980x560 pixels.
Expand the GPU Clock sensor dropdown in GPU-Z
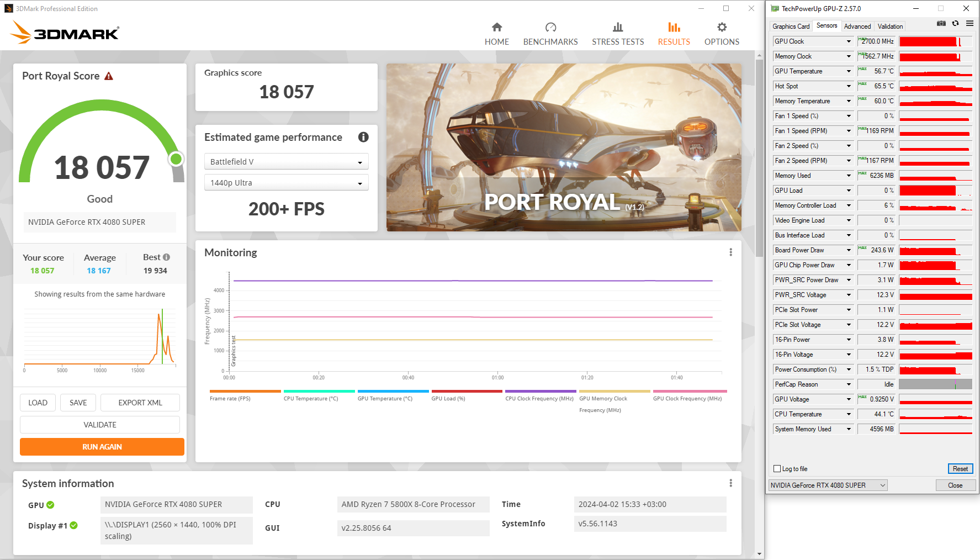point(849,41)
